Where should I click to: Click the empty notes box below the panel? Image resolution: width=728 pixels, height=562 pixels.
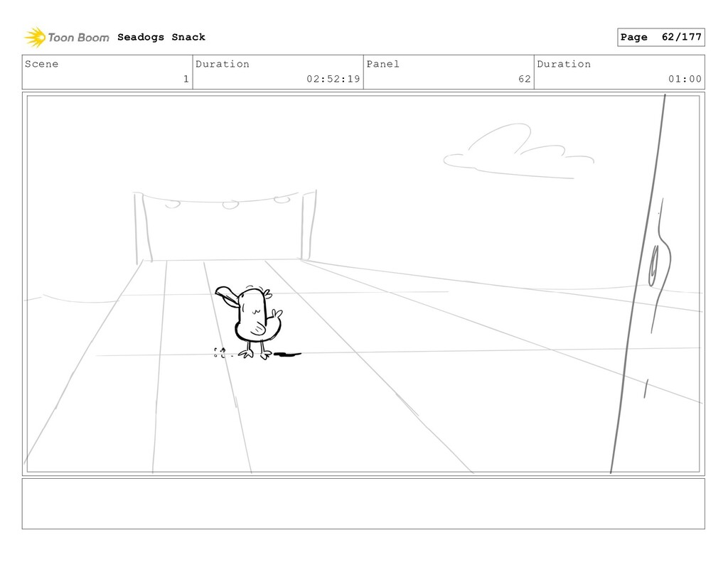(x=363, y=504)
